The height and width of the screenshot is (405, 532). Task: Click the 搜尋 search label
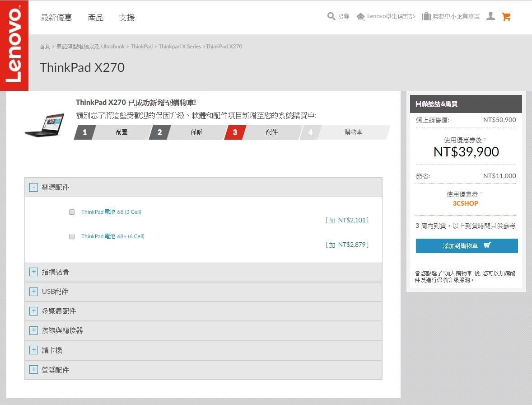(343, 16)
